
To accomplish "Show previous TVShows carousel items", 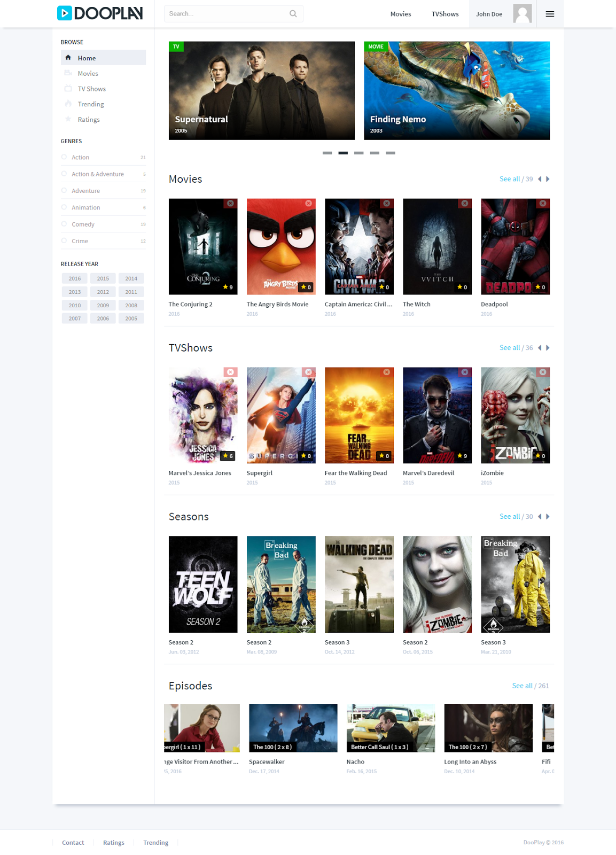I will coord(540,348).
